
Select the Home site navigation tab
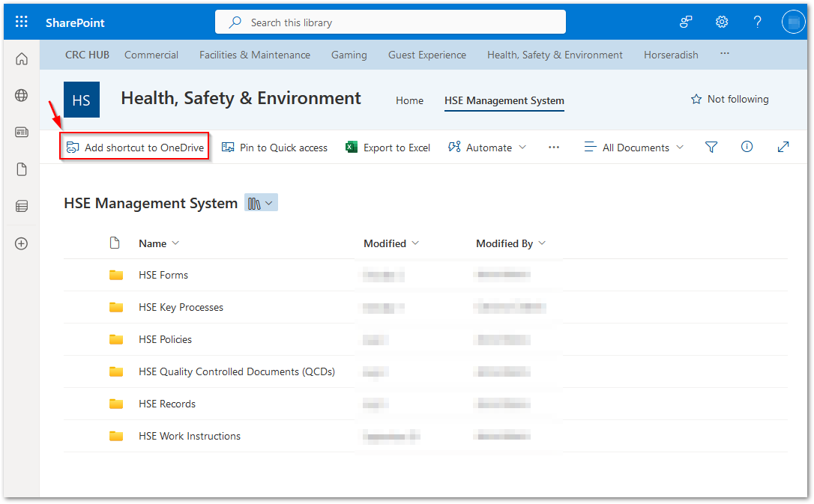click(x=409, y=100)
